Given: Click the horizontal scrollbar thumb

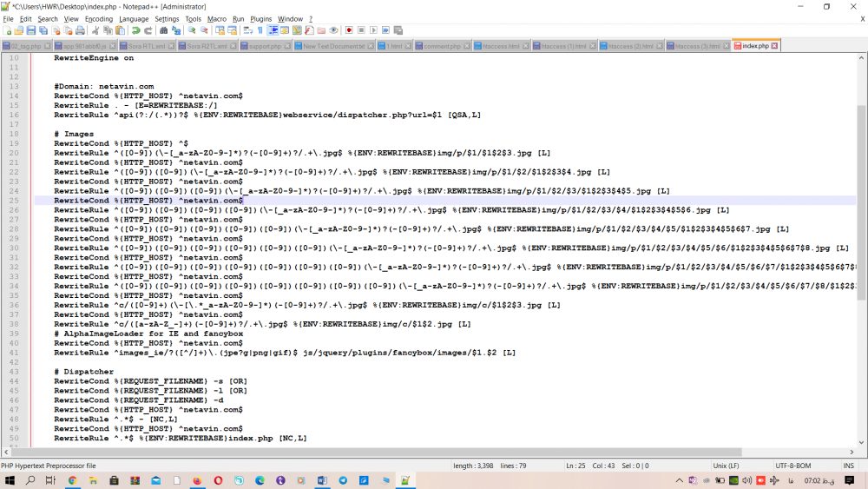Looking at the screenshot, I should point(377,452).
